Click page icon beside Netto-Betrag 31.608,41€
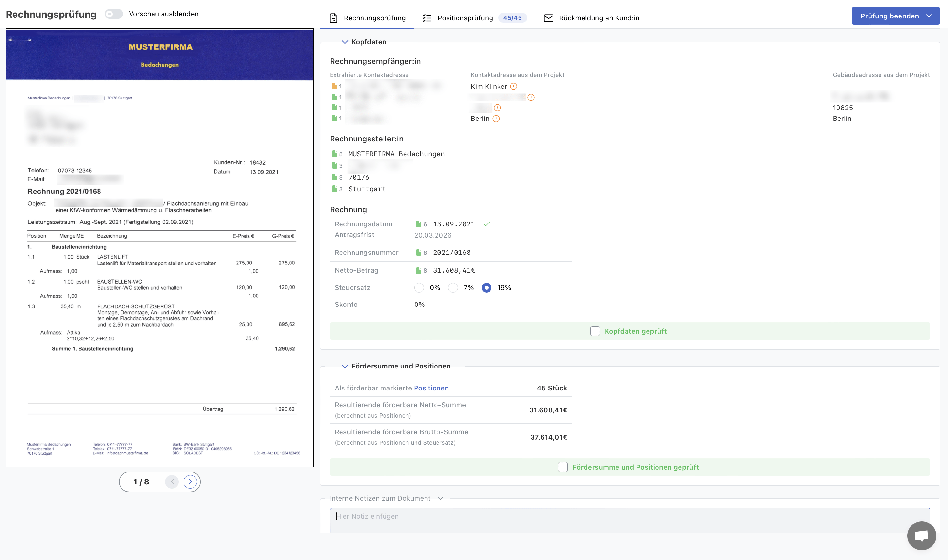This screenshot has height=560, width=948. tap(418, 270)
